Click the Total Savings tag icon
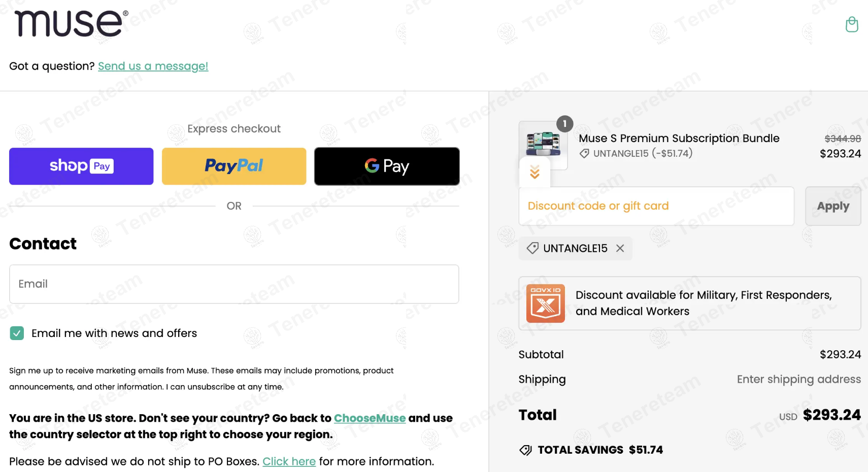Viewport: 868px width, 472px height. tap(525, 450)
